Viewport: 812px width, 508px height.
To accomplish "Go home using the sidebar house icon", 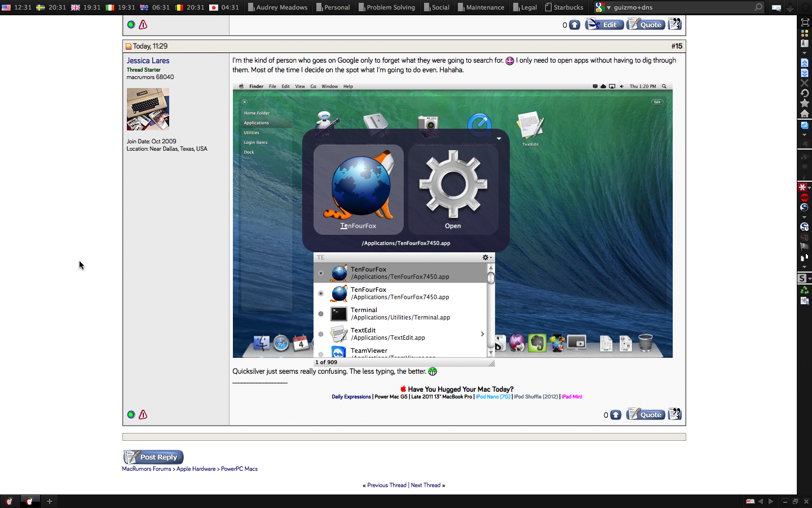I will coord(805,113).
